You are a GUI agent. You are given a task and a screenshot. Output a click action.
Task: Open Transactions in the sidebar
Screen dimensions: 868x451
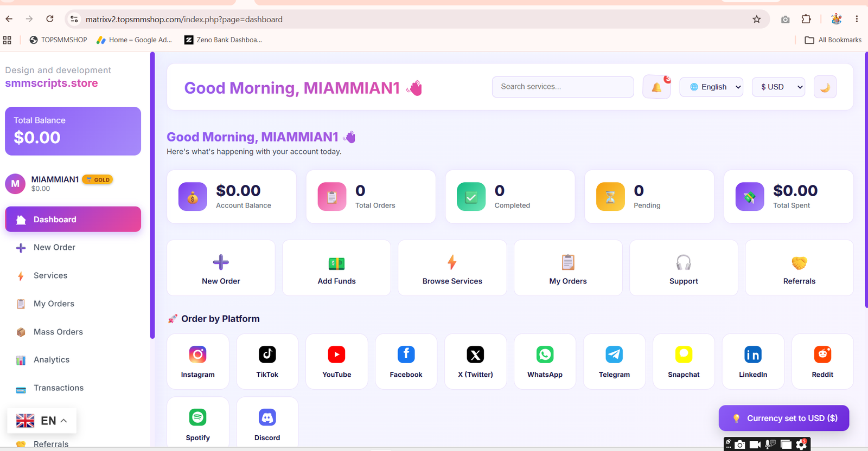click(x=73, y=388)
